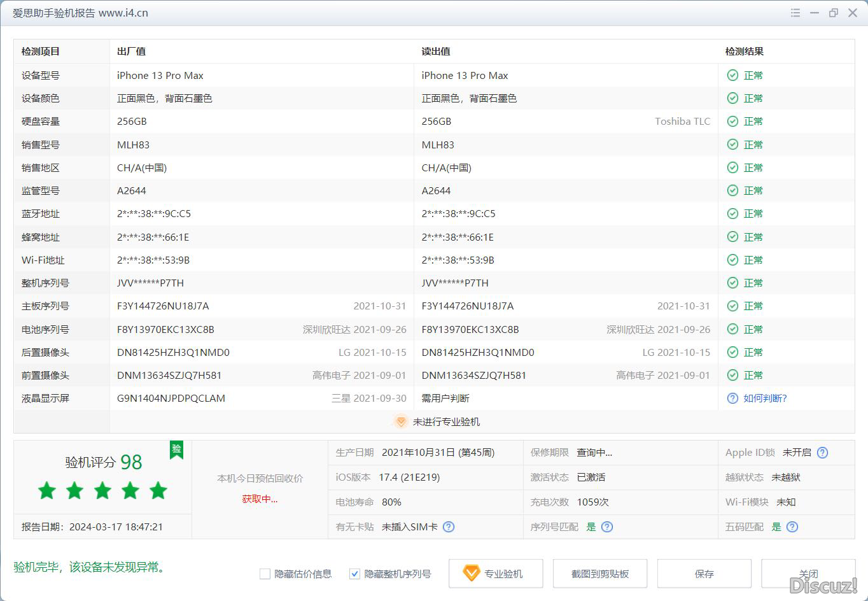Click the green check icon for 前置摄像头
This screenshot has height=601, width=868.
[x=732, y=375]
